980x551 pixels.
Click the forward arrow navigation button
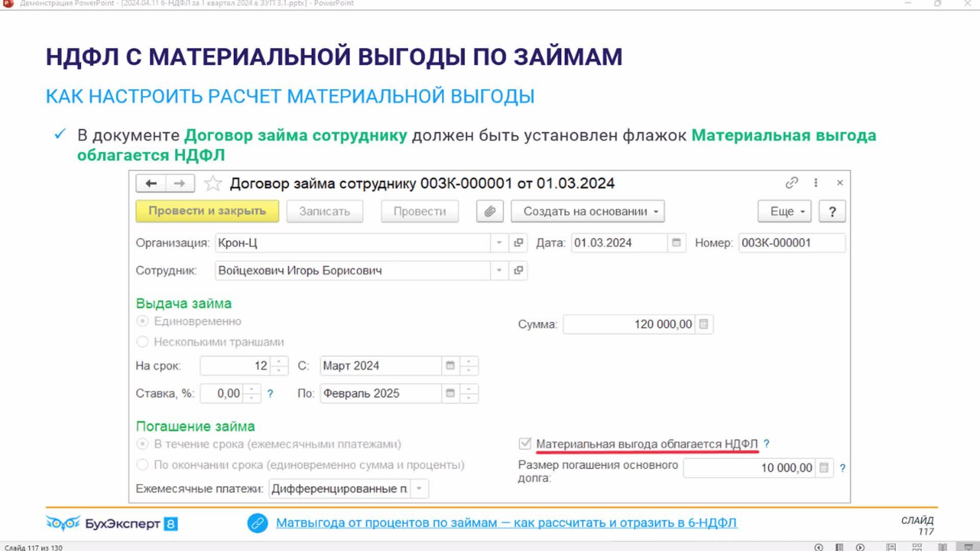pos(180,184)
